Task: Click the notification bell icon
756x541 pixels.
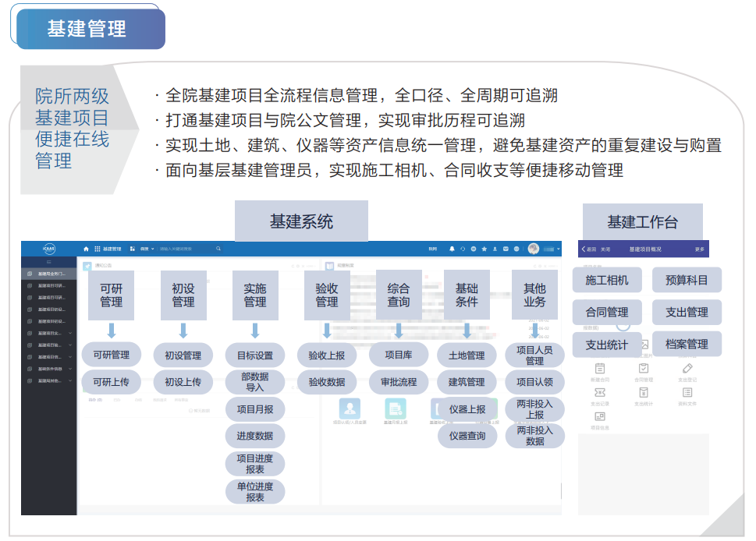Action: tap(452, 249)
